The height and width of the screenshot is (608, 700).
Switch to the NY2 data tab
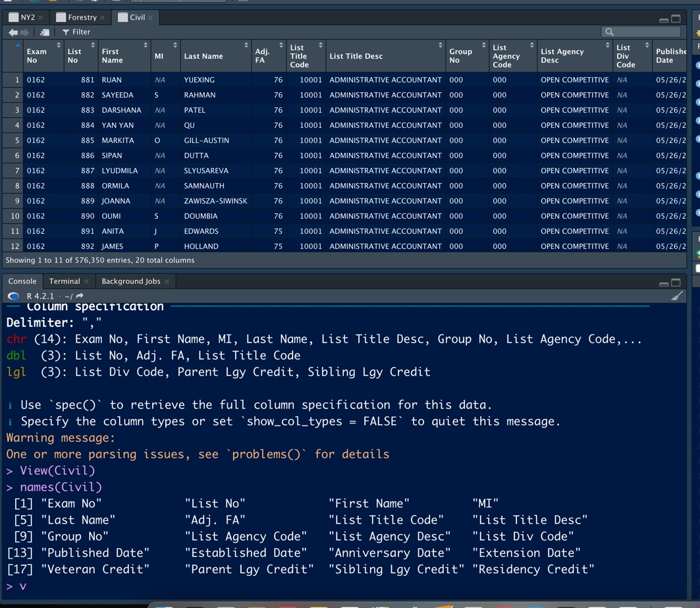pos(27,17)
